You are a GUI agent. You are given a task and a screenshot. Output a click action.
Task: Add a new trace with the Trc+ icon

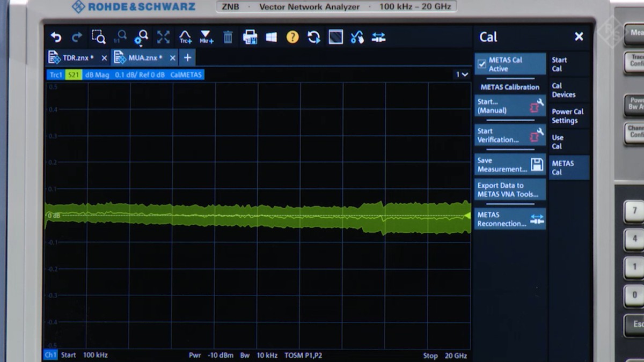point(185,37)
